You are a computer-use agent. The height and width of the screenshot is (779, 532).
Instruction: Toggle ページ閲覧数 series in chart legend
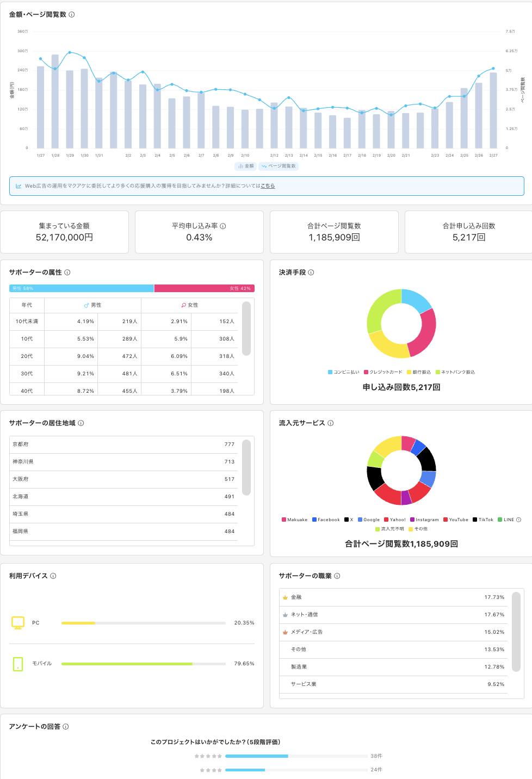(279, 166)
